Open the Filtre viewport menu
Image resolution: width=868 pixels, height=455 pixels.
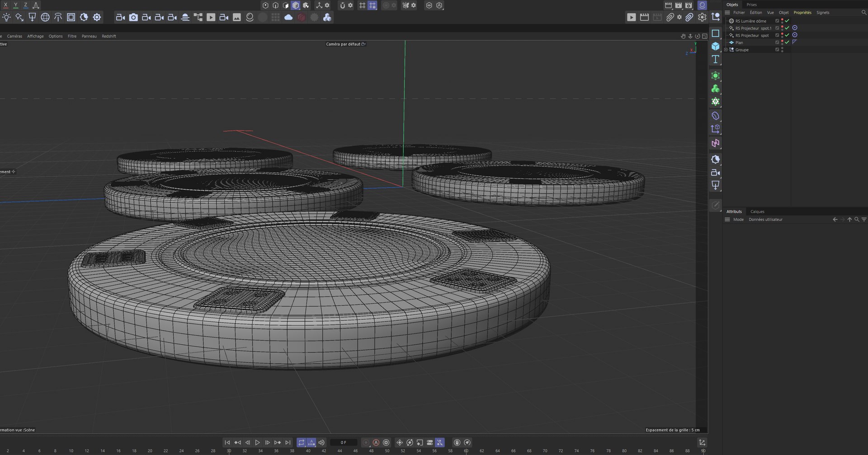coord(72,36)
